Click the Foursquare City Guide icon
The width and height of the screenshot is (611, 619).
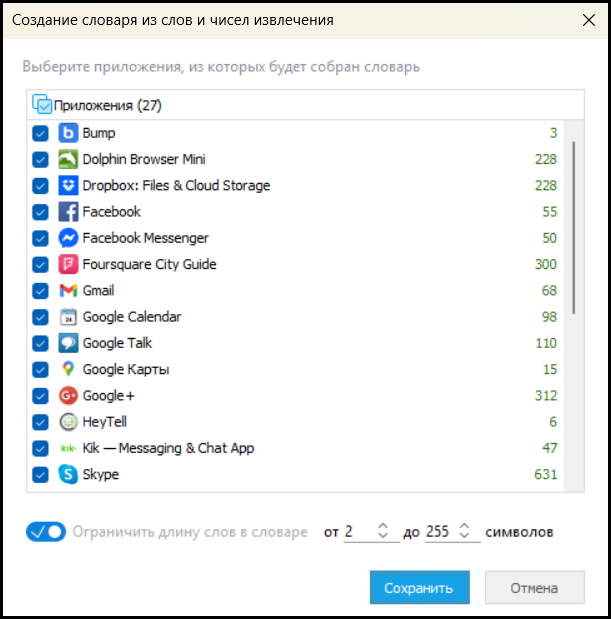(68, 264)
